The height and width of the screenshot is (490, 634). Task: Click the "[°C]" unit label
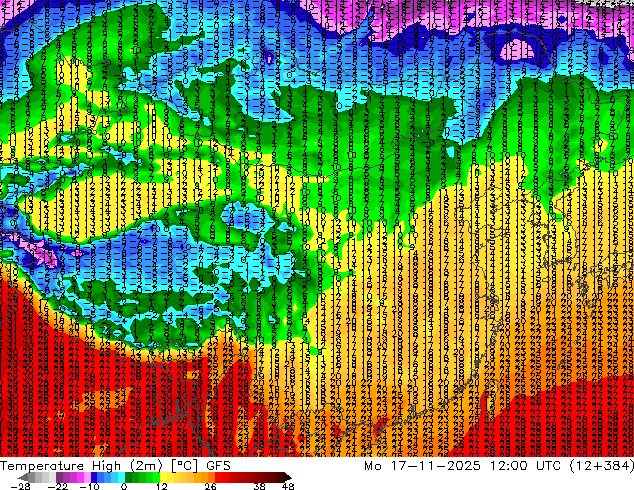tap(184, 466)
